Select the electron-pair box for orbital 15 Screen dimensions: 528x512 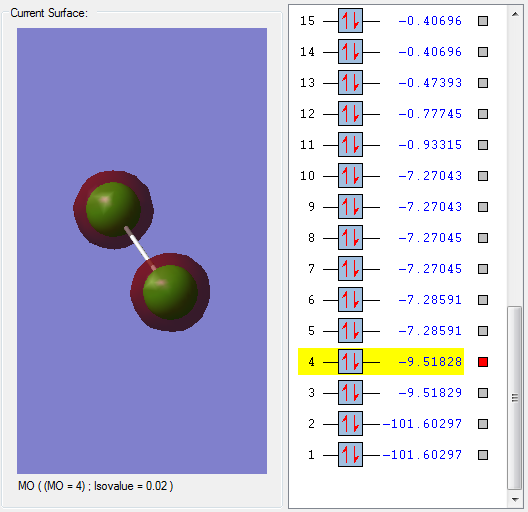pyautogui.click(x=350, y=21)
